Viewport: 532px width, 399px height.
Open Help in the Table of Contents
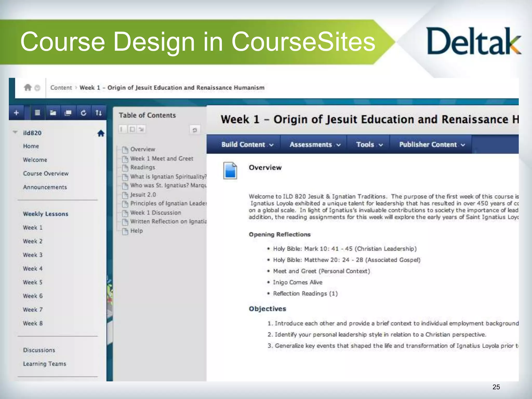(136, 231)
